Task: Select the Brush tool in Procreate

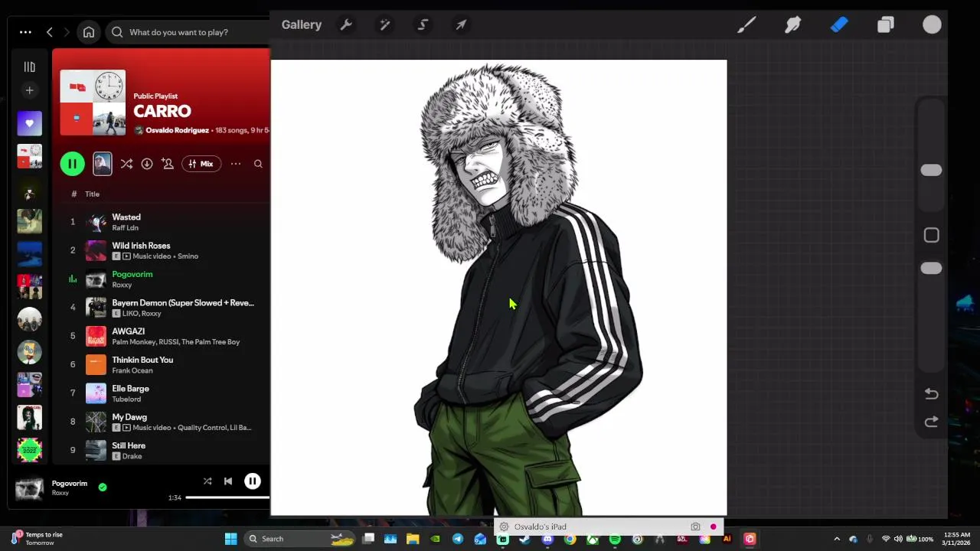Action: [x=746, y=24]
